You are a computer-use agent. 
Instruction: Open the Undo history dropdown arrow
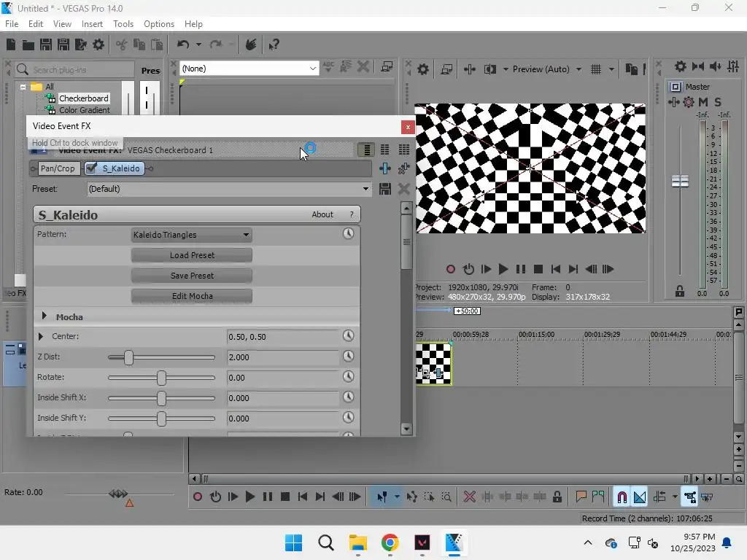(x=198, y=44)
